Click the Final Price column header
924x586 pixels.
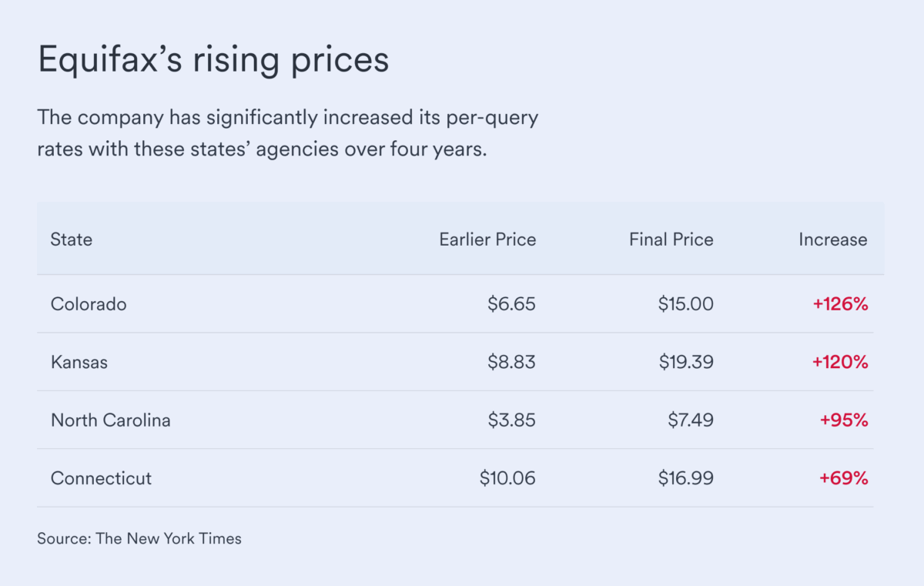pos(671,239)
